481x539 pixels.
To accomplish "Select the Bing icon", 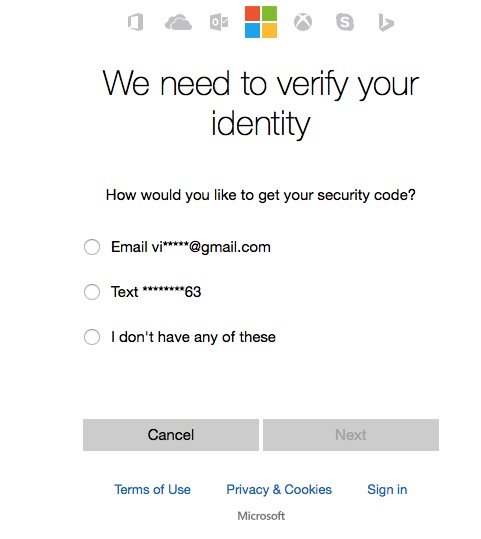I will (386, 22).
